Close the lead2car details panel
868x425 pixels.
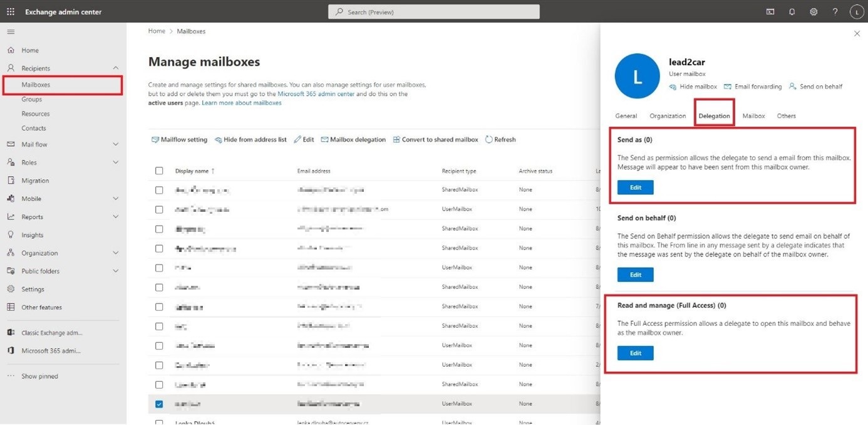tap(857, 34)
